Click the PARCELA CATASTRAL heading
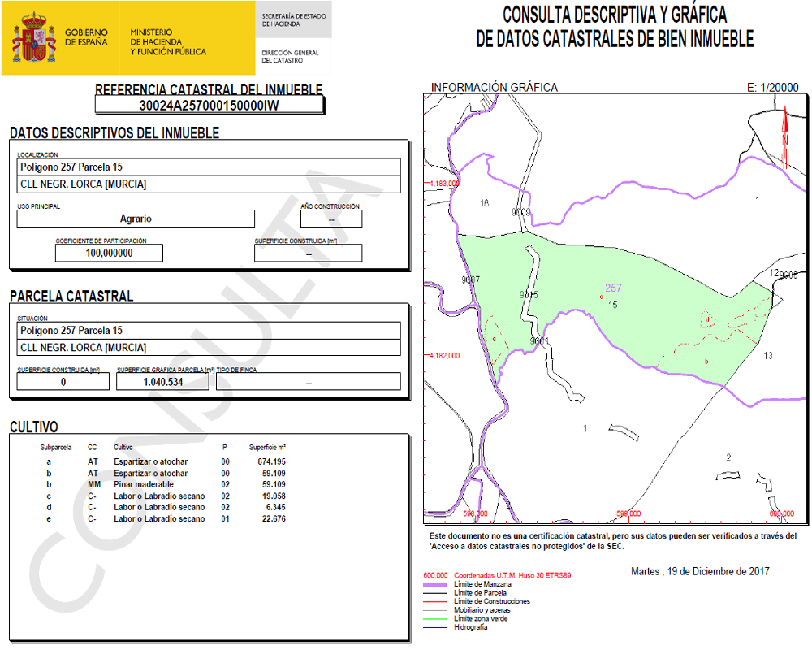The height and width of the screenshot is (650, 812). tap(71, 297)
